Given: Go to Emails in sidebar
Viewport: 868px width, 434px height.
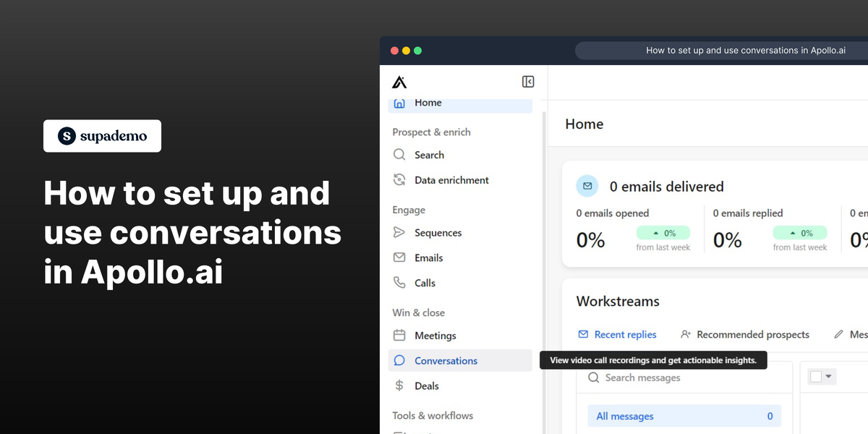Looking at the screenshot, I should click(460, 258).
